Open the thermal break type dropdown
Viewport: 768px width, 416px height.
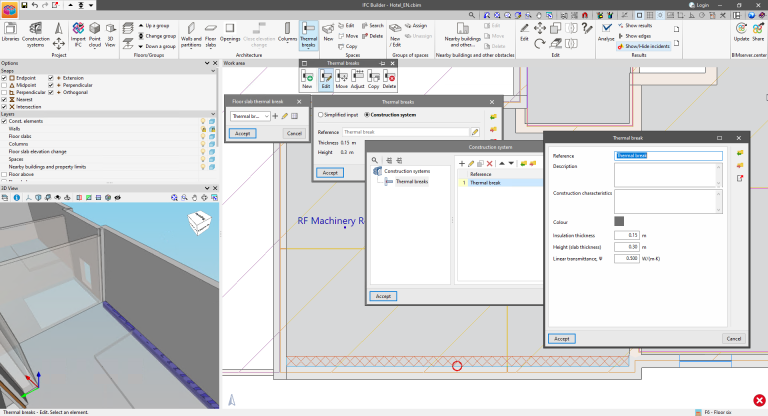pyautogui.click(x=250, y=116)
